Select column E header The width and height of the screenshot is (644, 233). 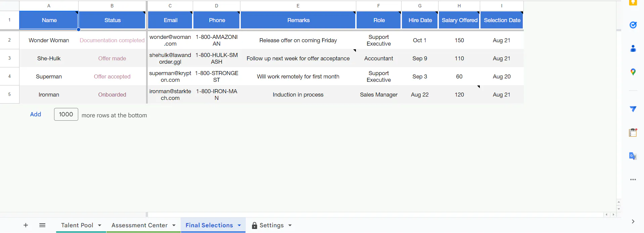pos(298,6)
